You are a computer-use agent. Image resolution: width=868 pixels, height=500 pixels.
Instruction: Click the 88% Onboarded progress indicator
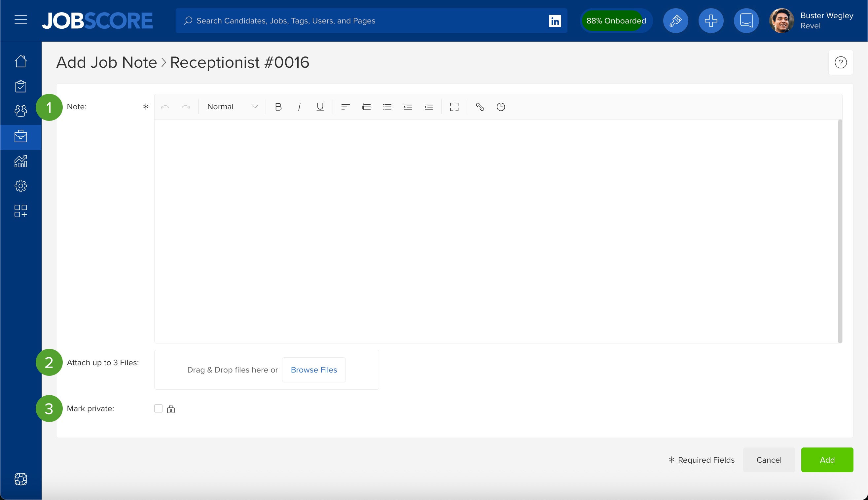616,20
